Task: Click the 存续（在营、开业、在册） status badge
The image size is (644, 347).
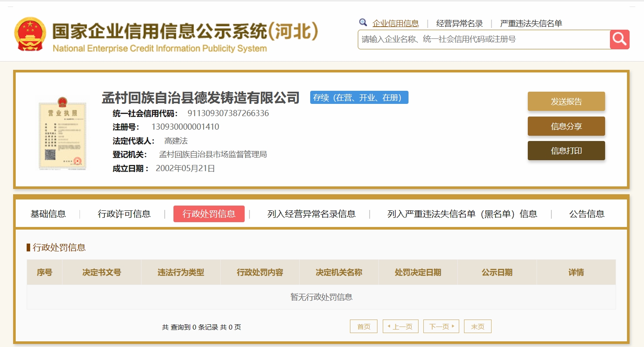Action: point(359,97)
